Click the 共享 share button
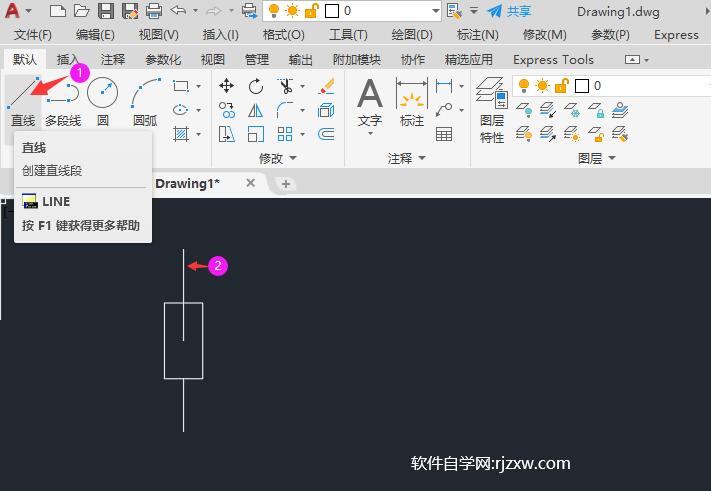 coord(509,11)
